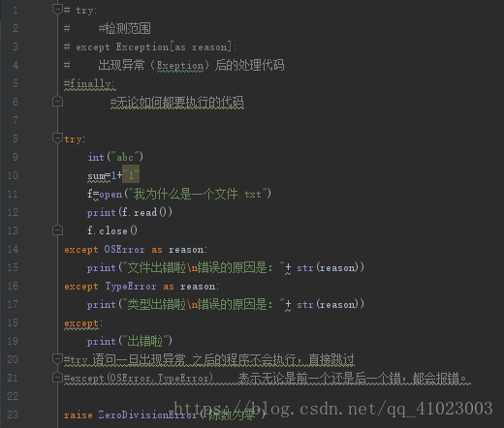Click the '#try' comment text on line 20
This screenshot has height=428, width=504.
[76, 360]
